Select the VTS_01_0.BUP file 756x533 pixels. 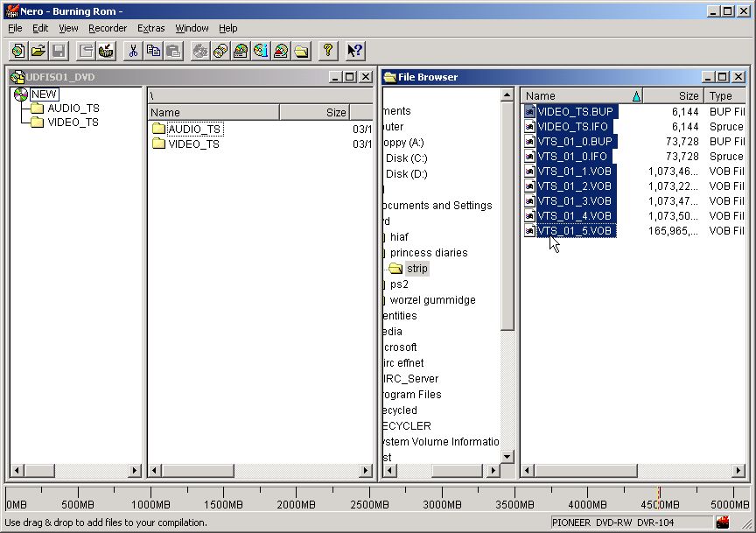(x=575, y=141)
